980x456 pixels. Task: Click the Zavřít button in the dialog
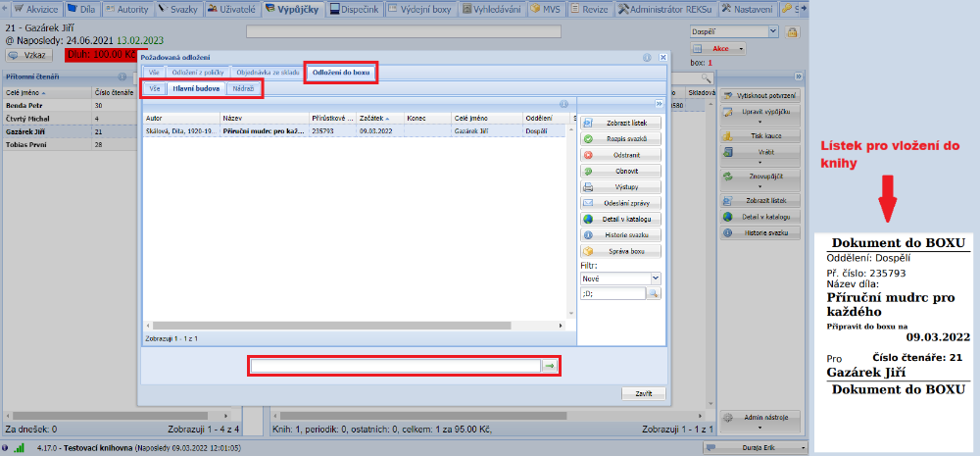pos(644,393)
